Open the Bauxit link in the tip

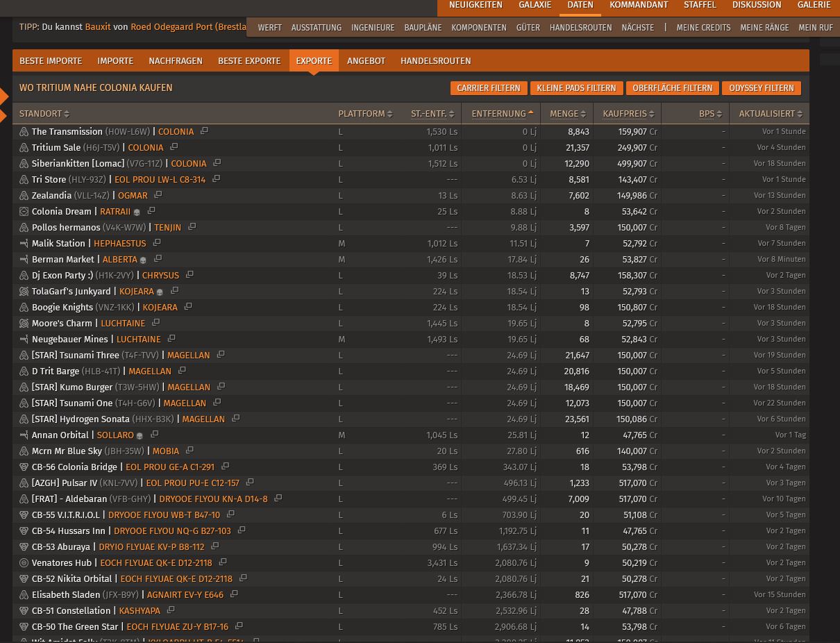pos(97,27)
